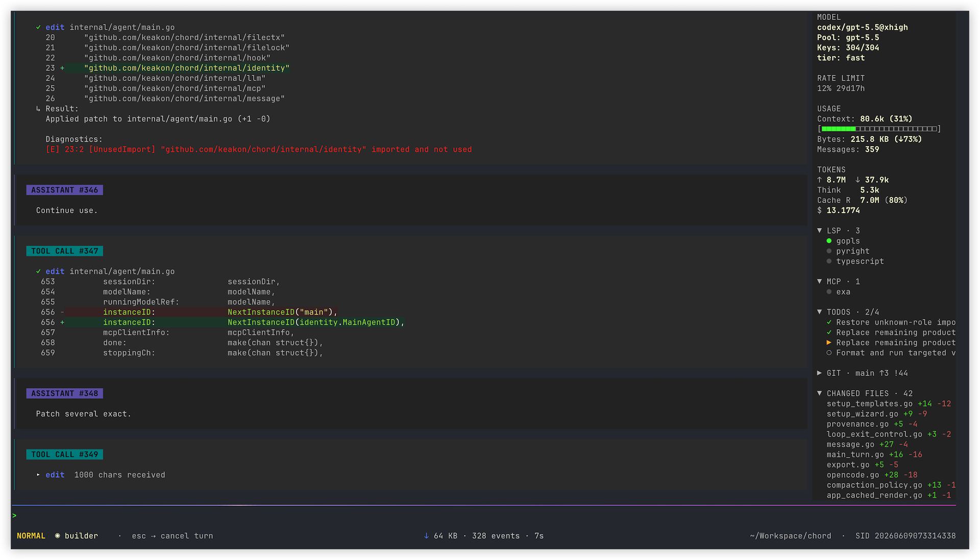Collapse the LSP section triangle
Screen dimensions: 980x560
click(820, 231)
